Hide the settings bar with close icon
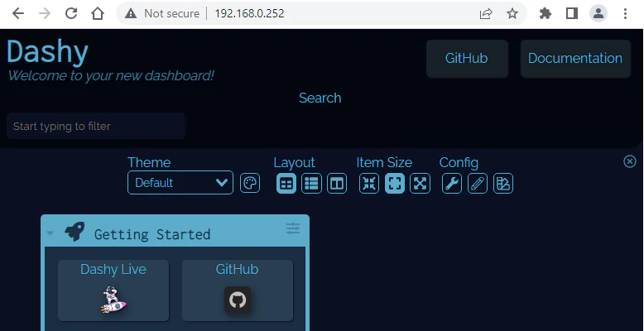 [630, 161]
